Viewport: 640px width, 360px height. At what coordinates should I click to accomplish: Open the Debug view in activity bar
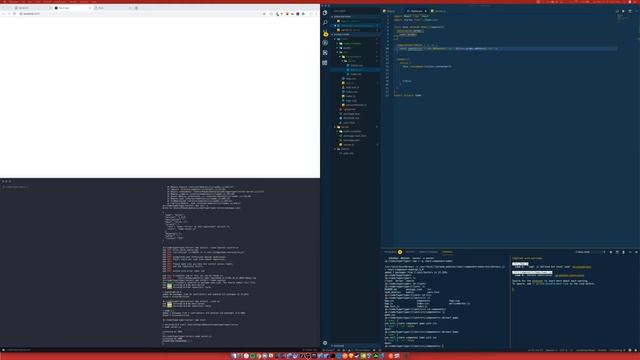[325, 43]
